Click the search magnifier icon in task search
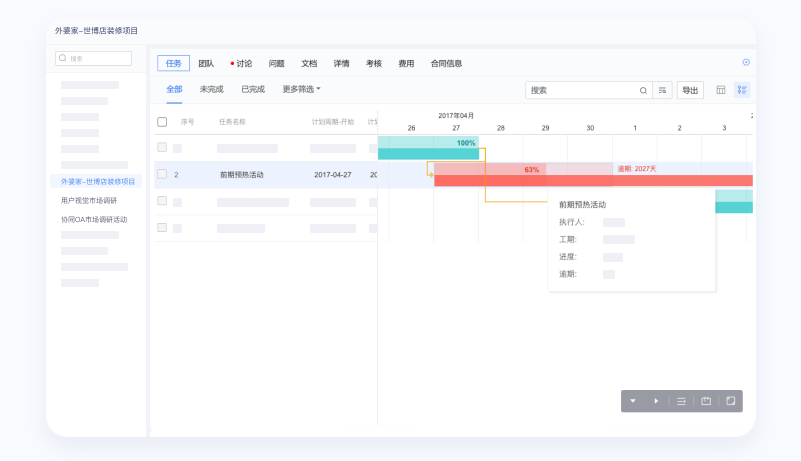Image resolution: width=801 pixels, height=461 pixels. pos(643,90)
